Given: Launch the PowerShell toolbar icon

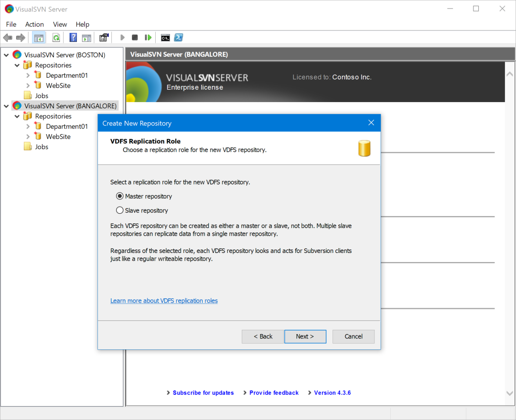Looking at the screenshot, I should 179,38.
